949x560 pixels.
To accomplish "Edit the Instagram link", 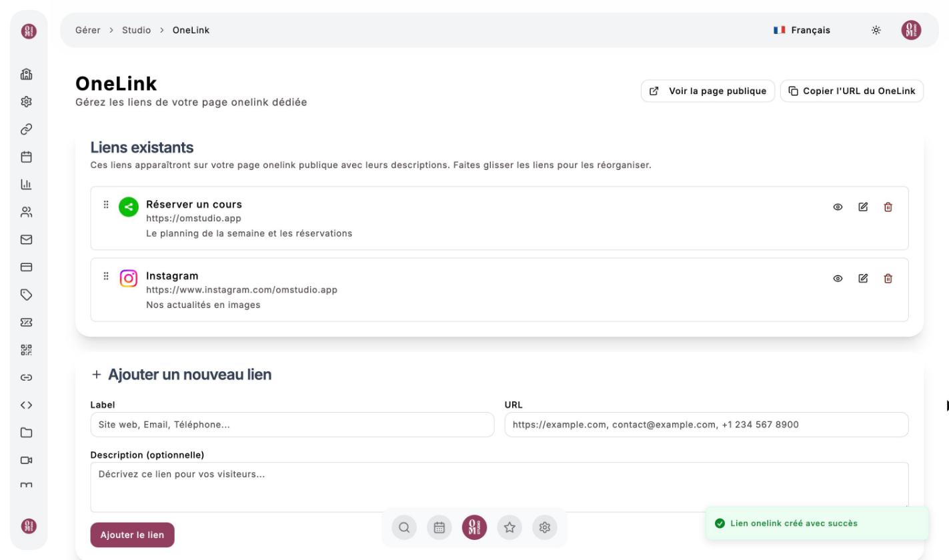I will [863, 279].
